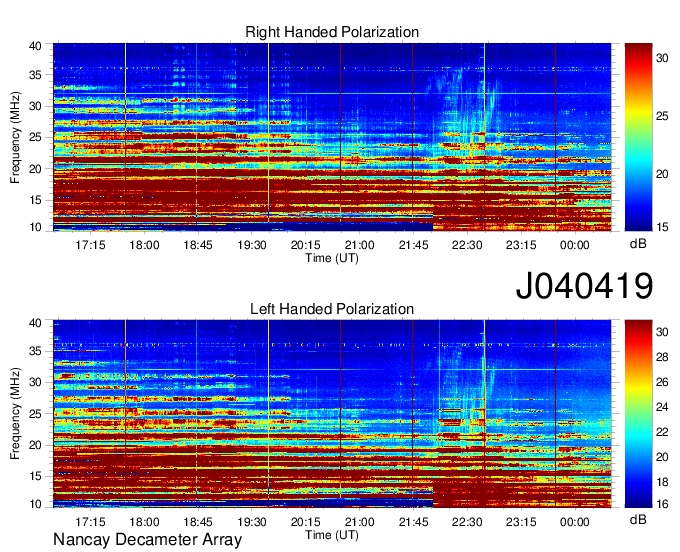
Task: Click "Frequency (MHz)" axis label of Left Handed plot
Action: pos(15,414)
